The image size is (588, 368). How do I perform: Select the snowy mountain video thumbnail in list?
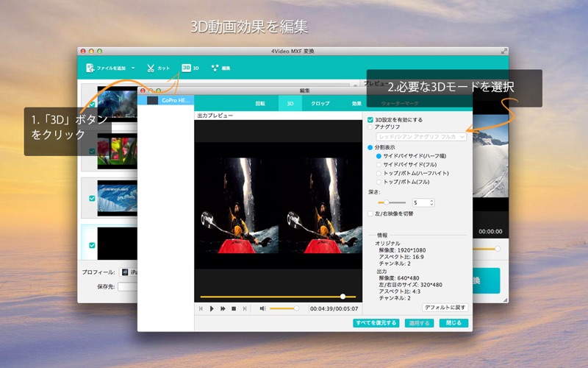[118, 198]
